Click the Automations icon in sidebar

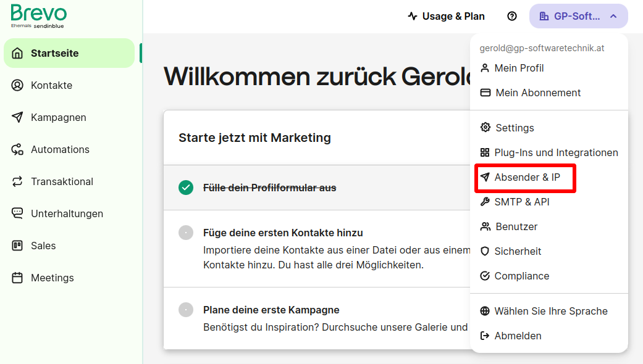tap(17, 149)
